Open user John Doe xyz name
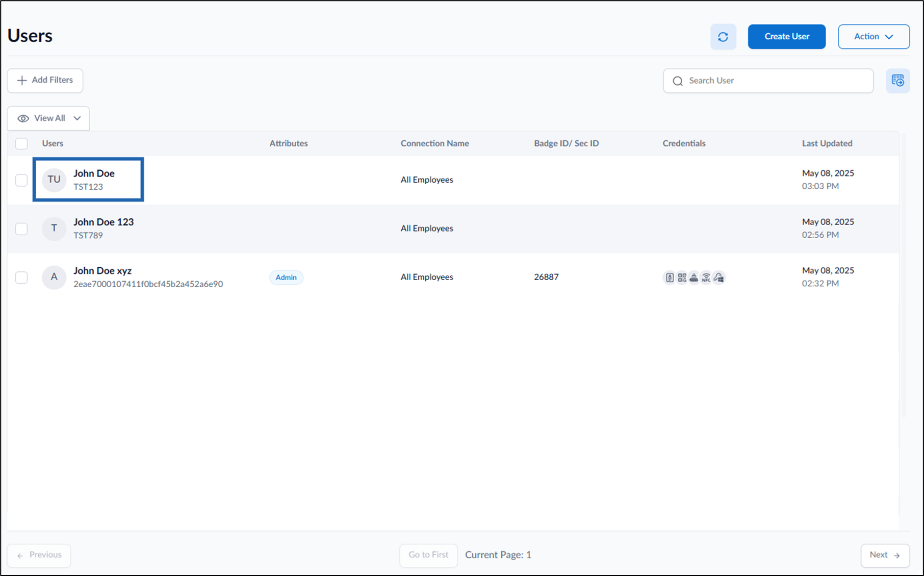 tap(102, 270)
